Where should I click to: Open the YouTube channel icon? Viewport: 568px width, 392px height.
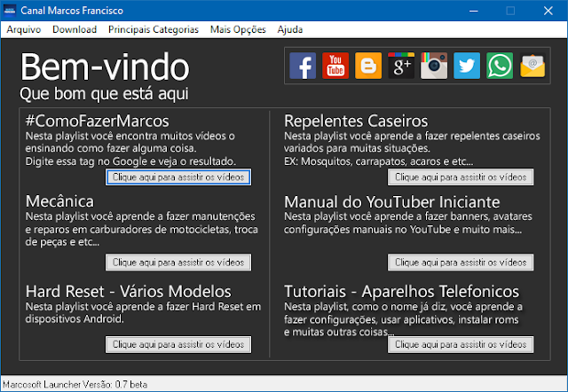(x=335, y=66)
